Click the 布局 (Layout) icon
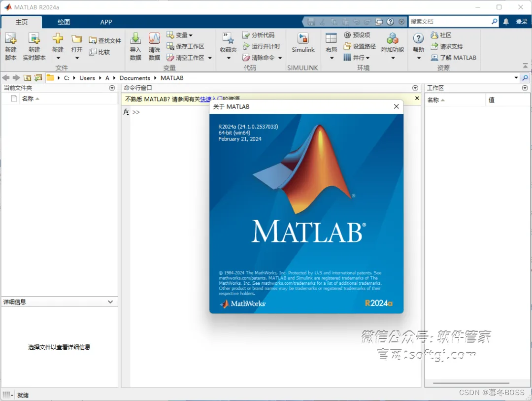Image resolution: width=532 pixels, height=401 pixels. click(331, 38)
